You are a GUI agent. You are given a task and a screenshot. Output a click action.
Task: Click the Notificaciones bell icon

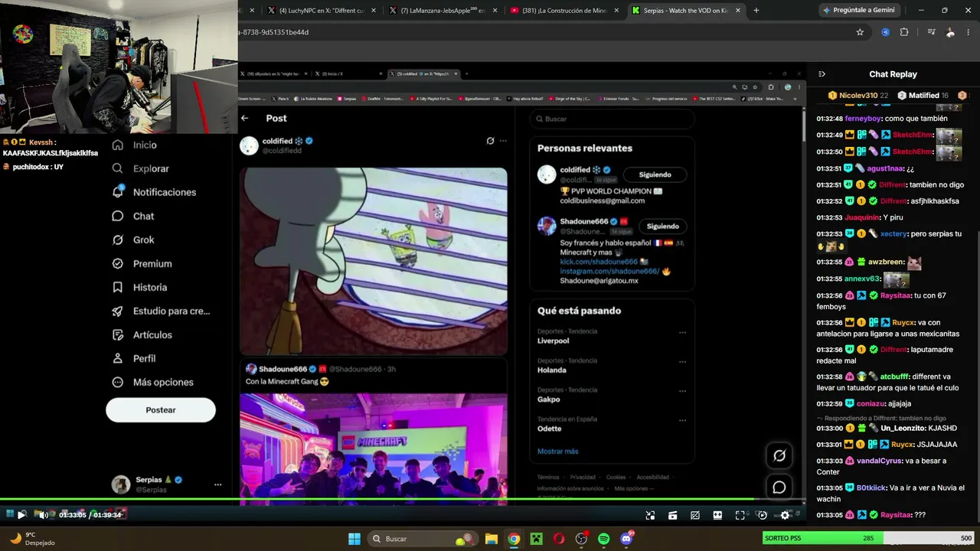pyautogui.click(x=117, y=191)
